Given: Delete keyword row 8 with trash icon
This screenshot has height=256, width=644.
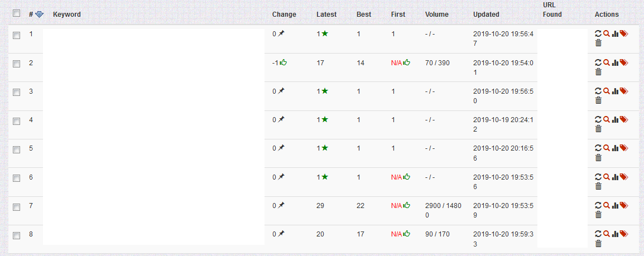Looking at the screenshot, I should point(598,244).
